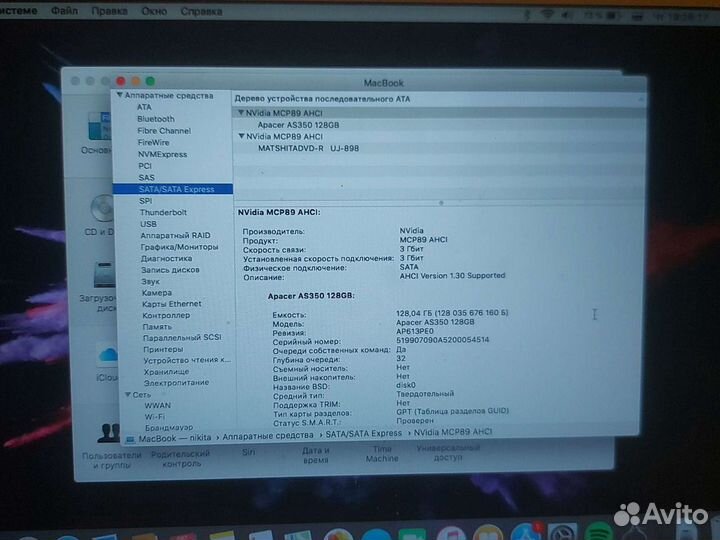Select FireWire entry

(x=153, y=142)
